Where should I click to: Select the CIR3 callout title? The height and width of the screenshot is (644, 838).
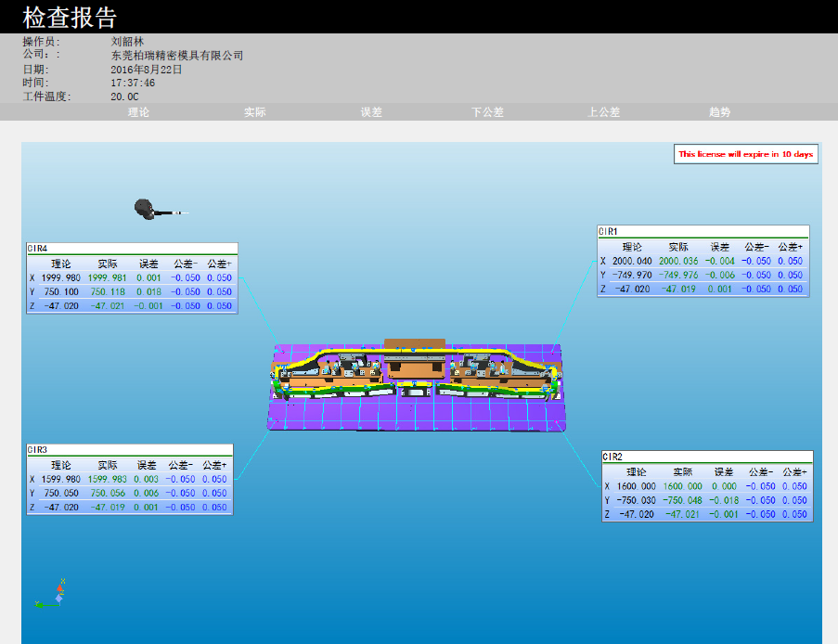38,449
